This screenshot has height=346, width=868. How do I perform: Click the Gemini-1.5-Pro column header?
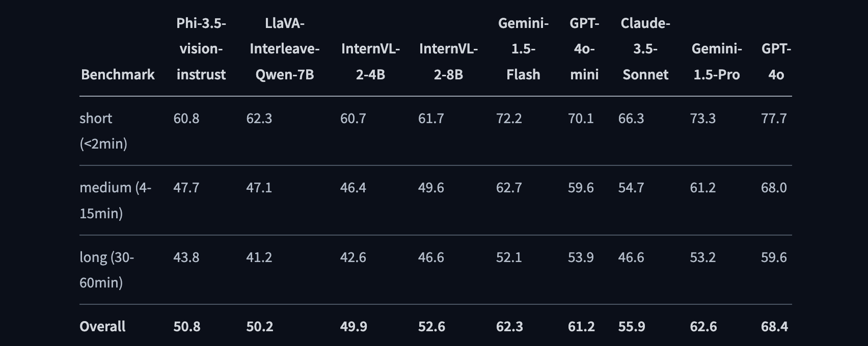click(x=717, y=62)
